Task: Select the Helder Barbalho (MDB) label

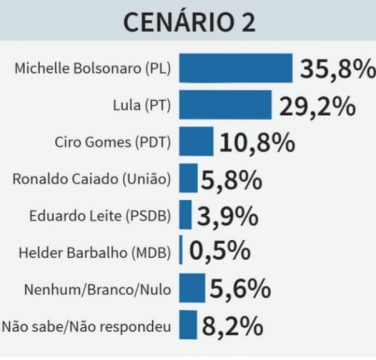Action: coord(95,253)
